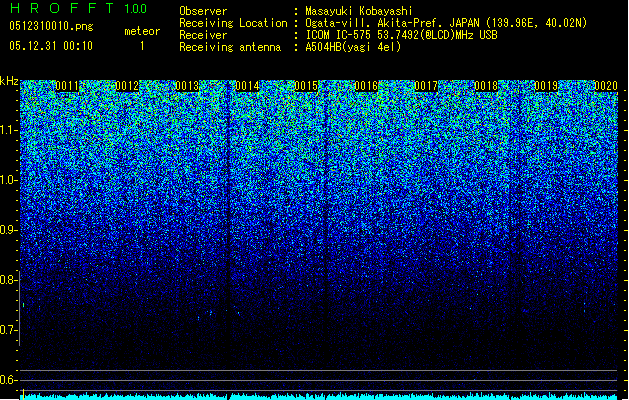Click the Ogata-vill. Akita-Pref. JAPAN location text
Viewport: 629px width, 400px height.
point(446,23)
